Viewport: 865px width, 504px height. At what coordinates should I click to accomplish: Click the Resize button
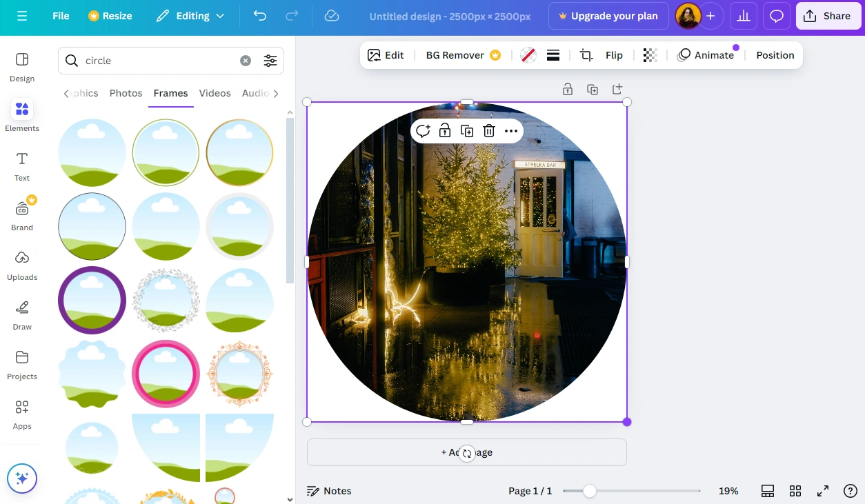pos(110,16)
